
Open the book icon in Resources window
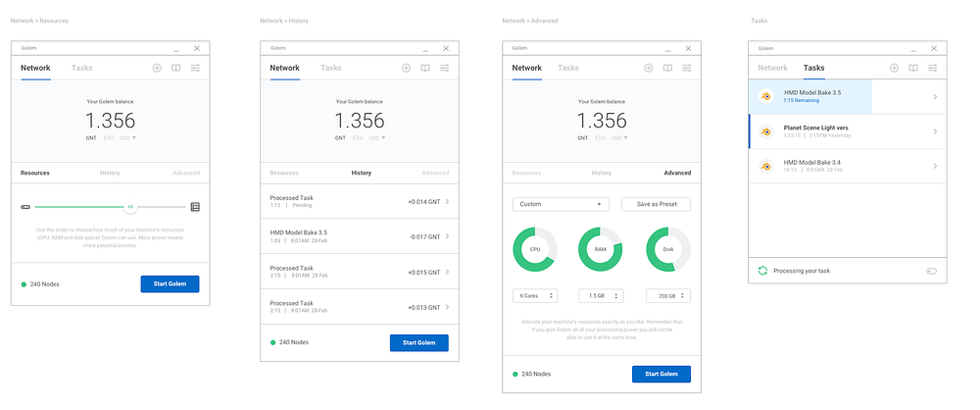[x=175, y=68]
